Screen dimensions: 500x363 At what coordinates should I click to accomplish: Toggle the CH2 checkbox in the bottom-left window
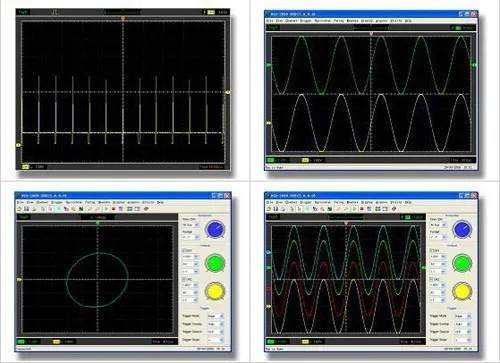pyautogui.click(x=183, y=279)
